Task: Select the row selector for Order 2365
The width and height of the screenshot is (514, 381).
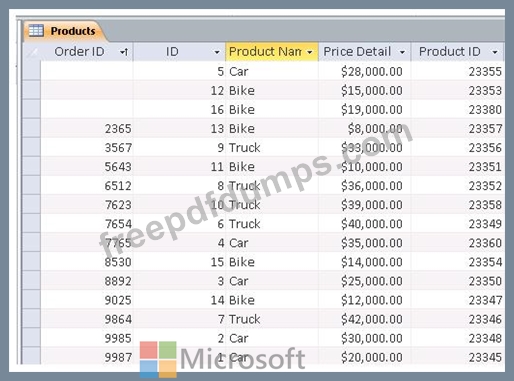Action: [x=32, y=128]
